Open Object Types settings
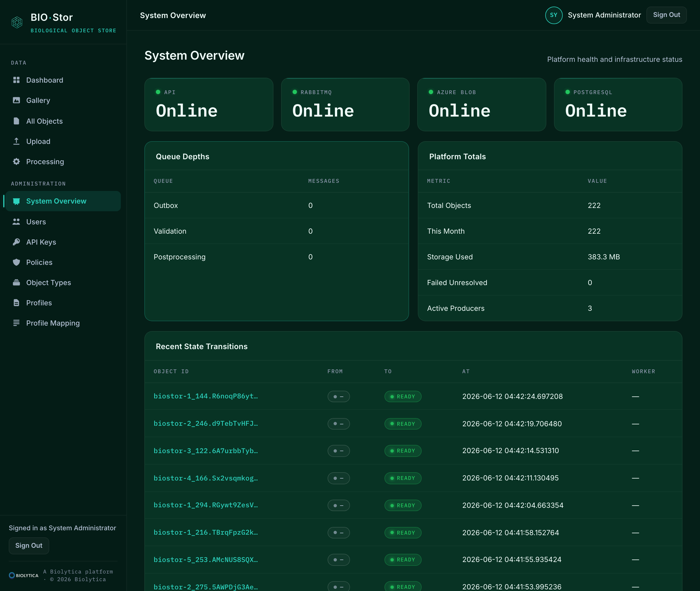The image size is (700, 591). coord(63,282)
